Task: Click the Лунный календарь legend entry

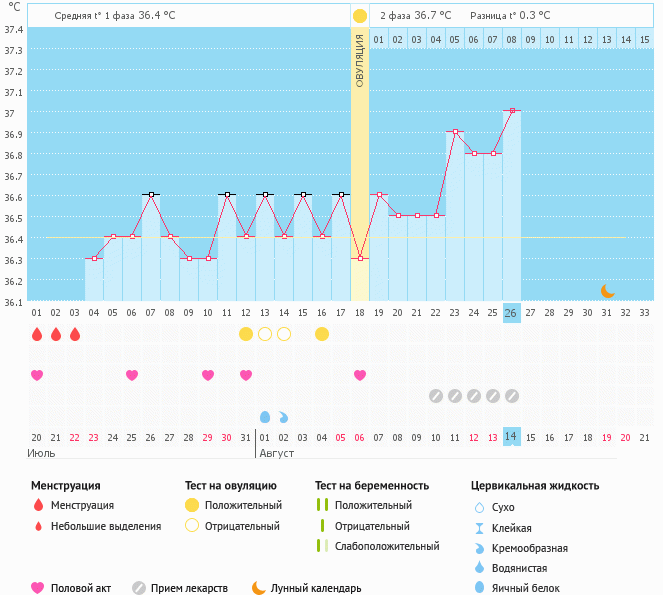Action: [x=305, y=588]
